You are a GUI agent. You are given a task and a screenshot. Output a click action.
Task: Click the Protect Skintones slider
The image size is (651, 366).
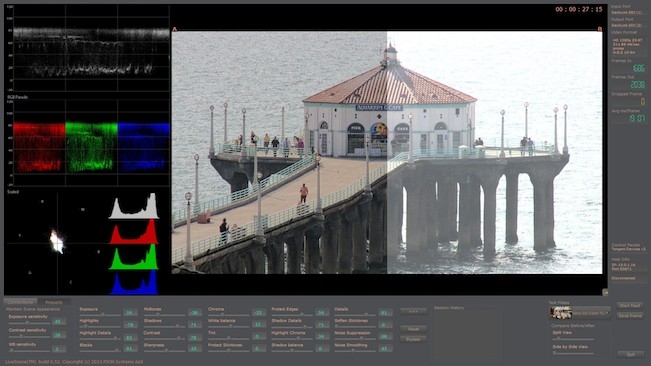coord(229,350)
